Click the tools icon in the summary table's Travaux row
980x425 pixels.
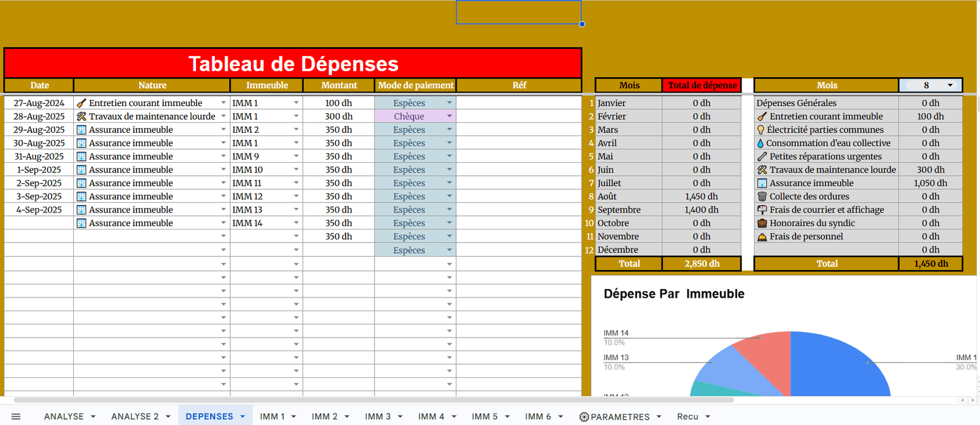762,170
